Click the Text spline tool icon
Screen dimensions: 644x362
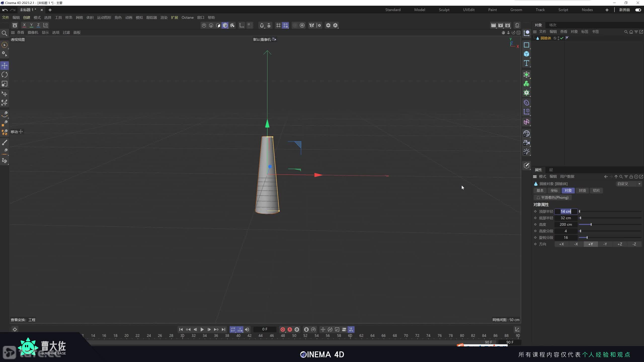[x=526, y=63]
